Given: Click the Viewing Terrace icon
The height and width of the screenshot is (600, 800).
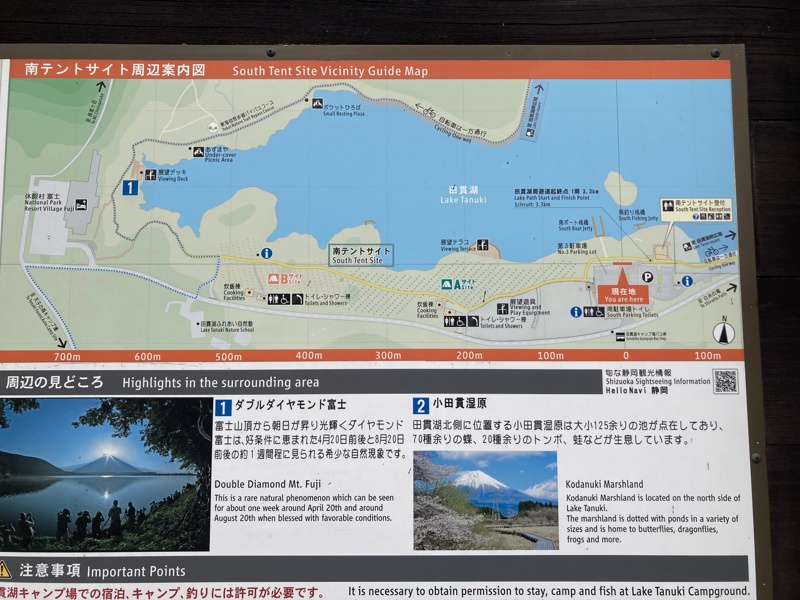Looking at the screenshot, I should (482, 244).
